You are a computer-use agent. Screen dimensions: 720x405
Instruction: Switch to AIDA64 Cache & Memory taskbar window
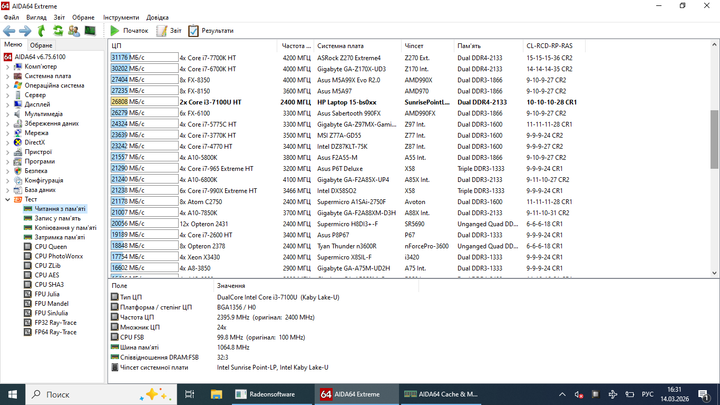pos(441,394)
